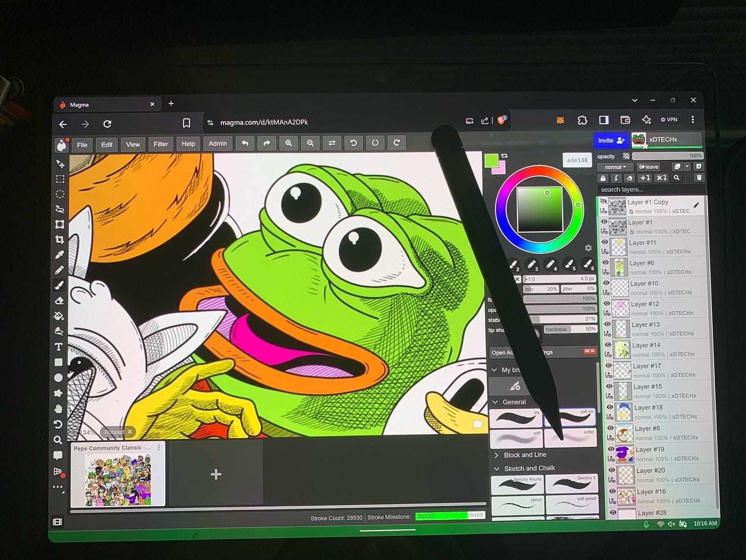Open the normal blend mode dropdown
Screen dimensions: 746x560
(614, 167)
